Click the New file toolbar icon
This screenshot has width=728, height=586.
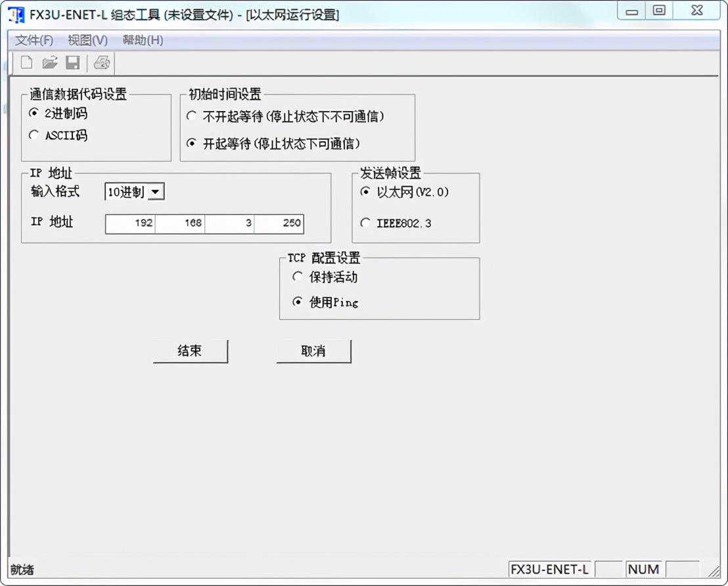[27, 63]
